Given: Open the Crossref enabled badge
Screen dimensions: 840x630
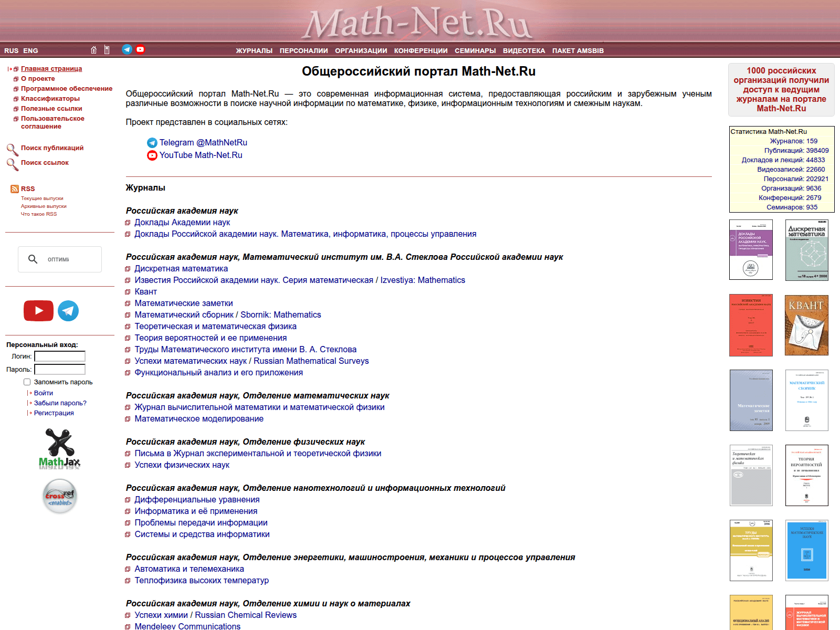Looking at the screenshot, I should (59, 496).
